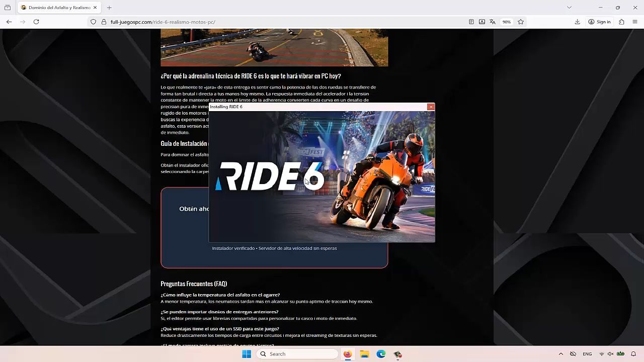Screen dimensions: 644x362
Task: Click the translate page icon
Action: [x=493, y=22]
